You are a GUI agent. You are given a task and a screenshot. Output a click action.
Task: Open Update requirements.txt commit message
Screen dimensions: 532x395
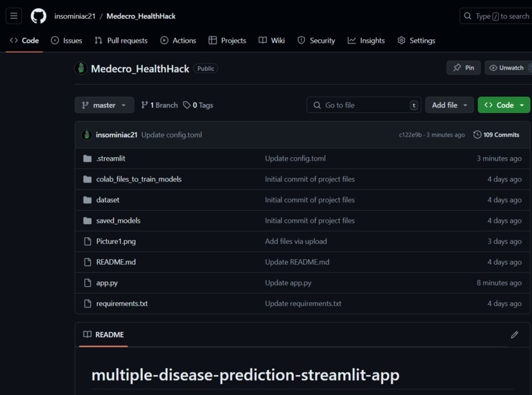[303, 303]
